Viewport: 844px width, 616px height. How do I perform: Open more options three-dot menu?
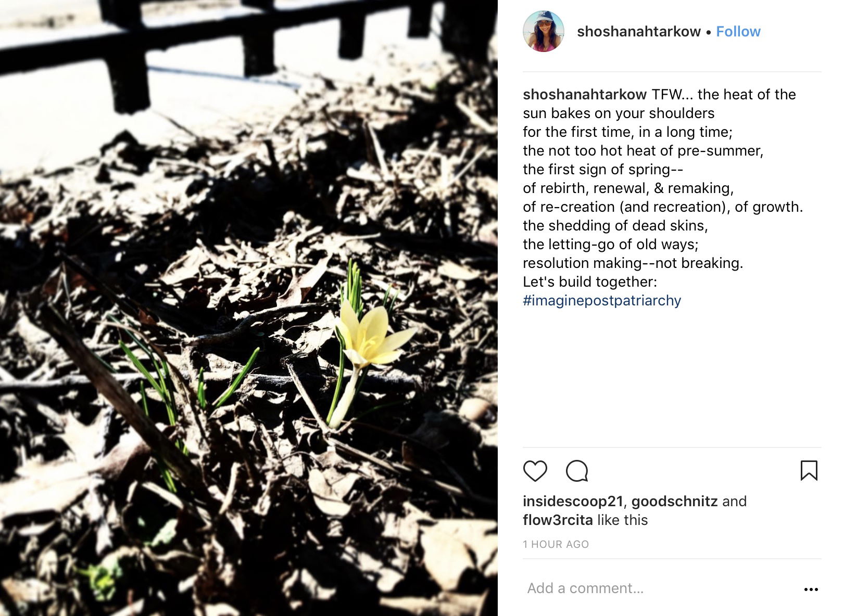[811, 589]
